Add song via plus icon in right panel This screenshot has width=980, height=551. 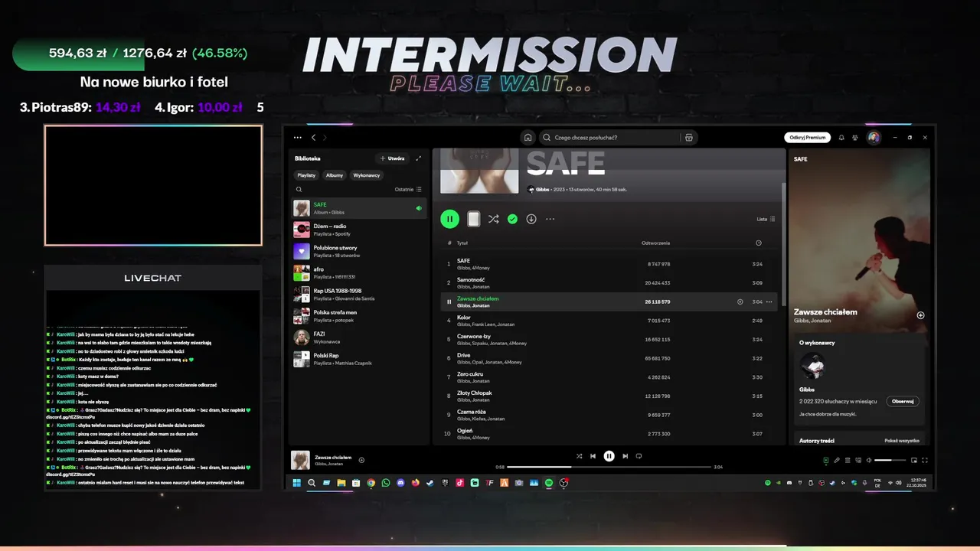click(x=920, y=315)
